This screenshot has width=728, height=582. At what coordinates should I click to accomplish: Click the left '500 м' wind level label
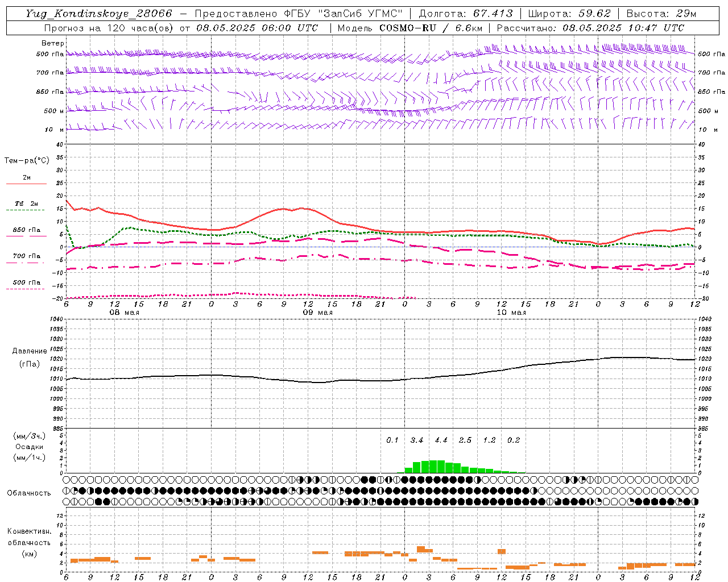tap(54, 111)
